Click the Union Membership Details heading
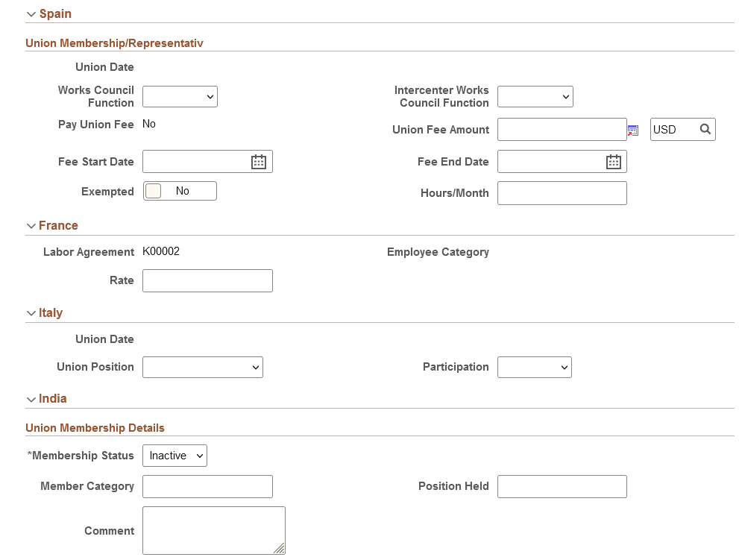Screen dimensions: 739x560 (95, 427)
